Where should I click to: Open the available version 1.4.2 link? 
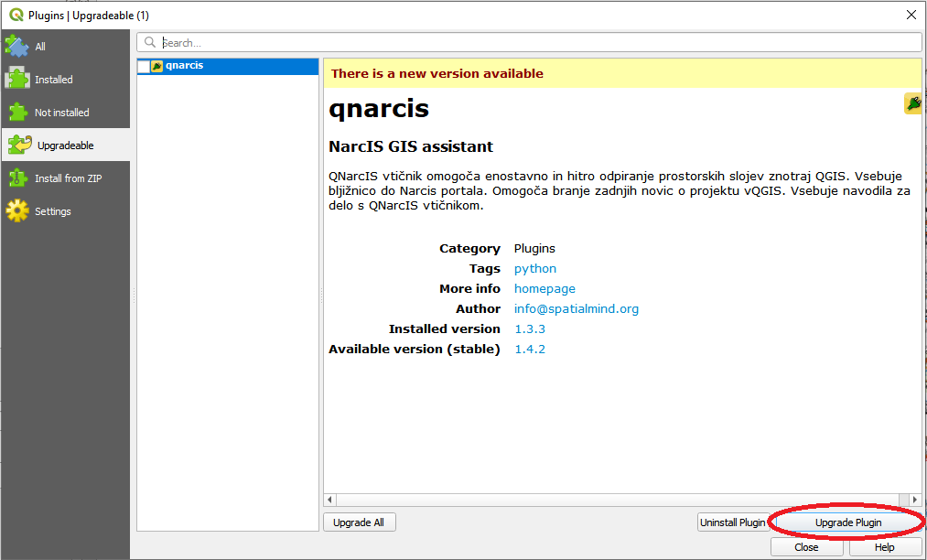(x=529, y=349)
